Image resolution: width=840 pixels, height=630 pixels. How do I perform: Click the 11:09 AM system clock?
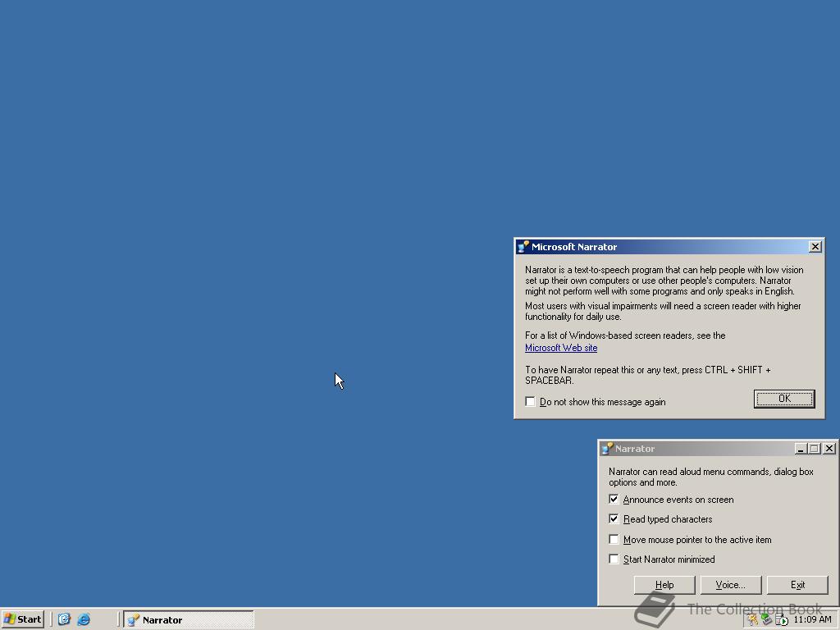[x=813, y=619]
